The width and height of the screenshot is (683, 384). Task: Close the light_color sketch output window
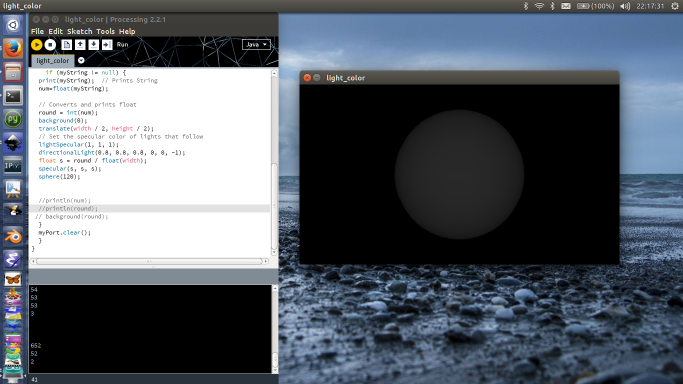click(x=307, y=77)
